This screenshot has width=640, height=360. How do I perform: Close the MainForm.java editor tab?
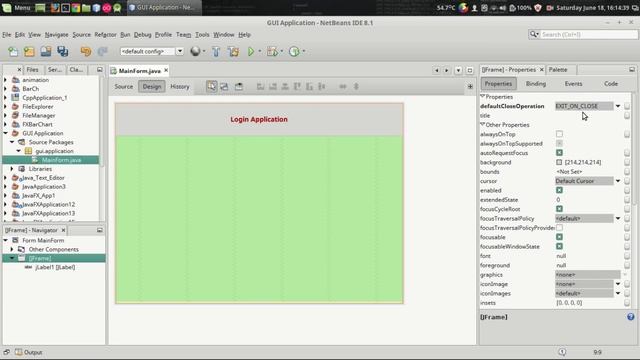click(166, 70)
